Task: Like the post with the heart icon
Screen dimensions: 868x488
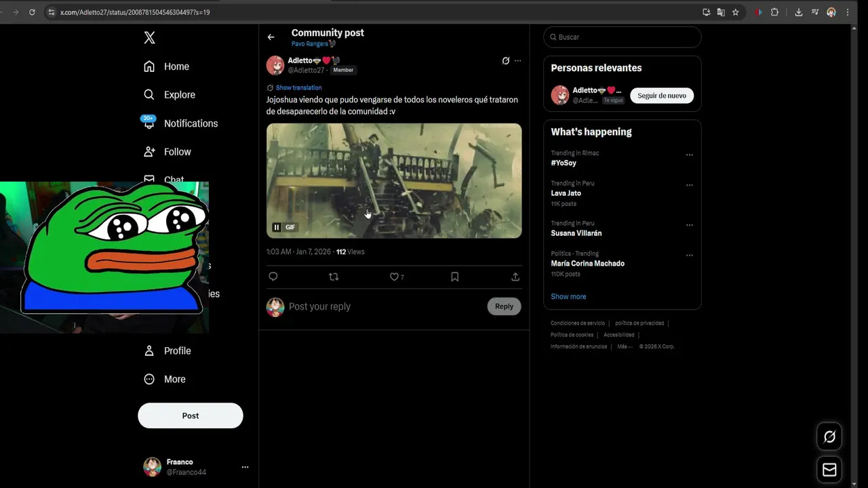Action: pyautogui.click(x=394, y=277)
